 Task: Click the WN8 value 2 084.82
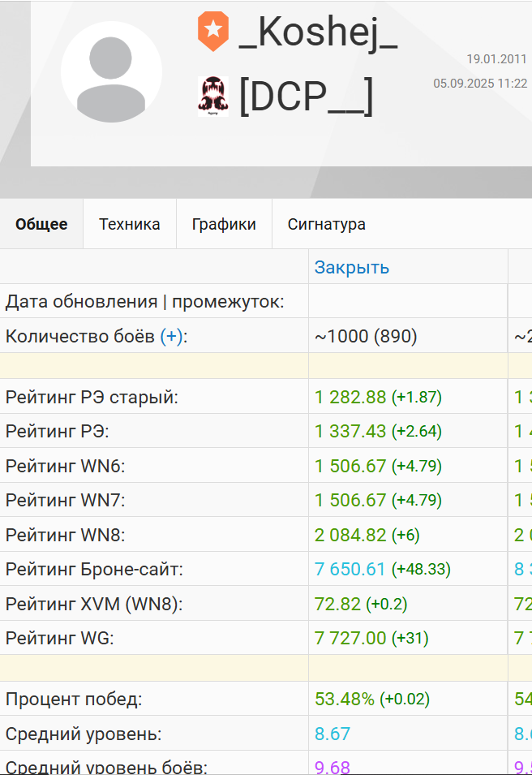(x=350, y=535)
